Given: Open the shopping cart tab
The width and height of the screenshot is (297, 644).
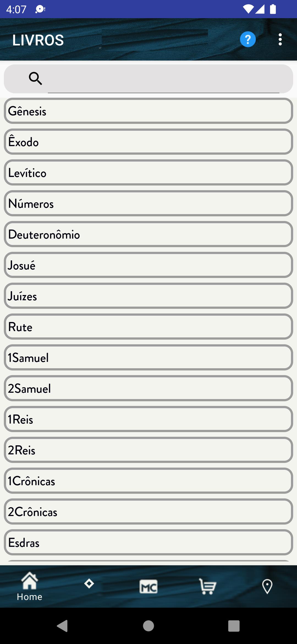Looking at the screenshot, I should [208, 586].
